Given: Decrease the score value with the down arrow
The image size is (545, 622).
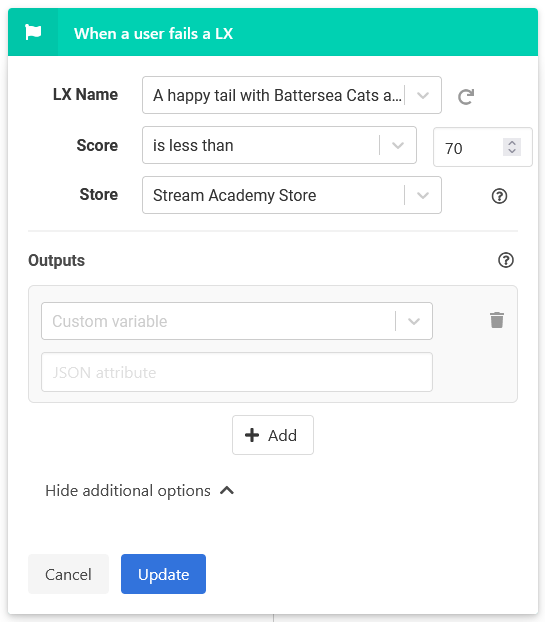Looking at the screenshot, I should pos(512,151).
